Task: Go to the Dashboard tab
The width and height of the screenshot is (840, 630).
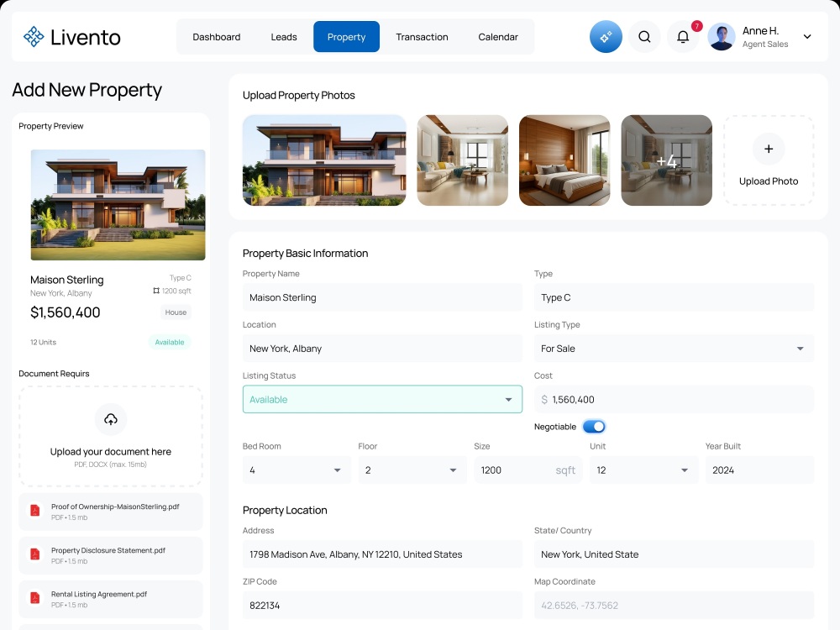Action: pos(217,37)
